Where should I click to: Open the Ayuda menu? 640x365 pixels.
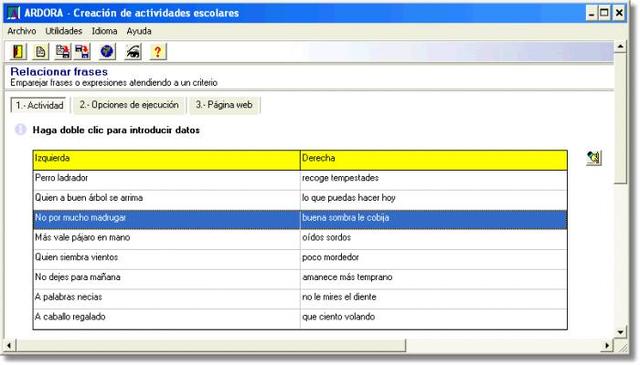[x=139, y=31]
